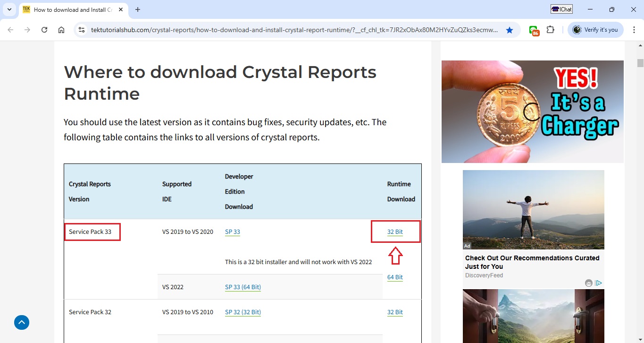Viewport: 644px width, 343px height.
Task: Open the Check Out Our Recommendations ad headline
Action: (532, 262)
